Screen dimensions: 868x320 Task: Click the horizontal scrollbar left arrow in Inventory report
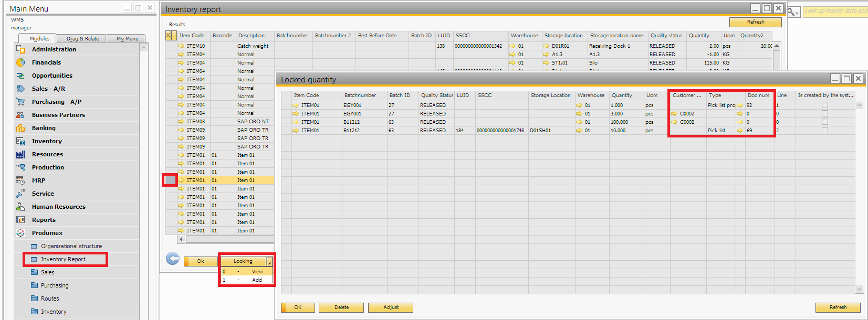click(x=181, y=239)
